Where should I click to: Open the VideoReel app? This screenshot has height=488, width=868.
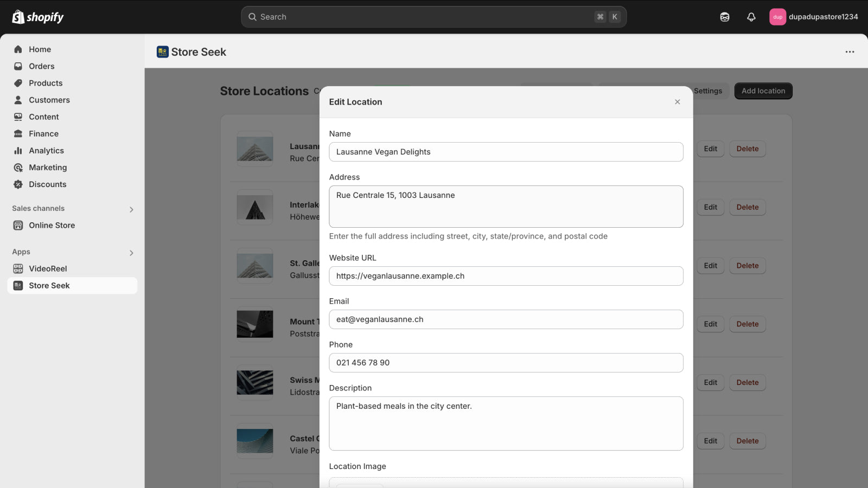48,268
